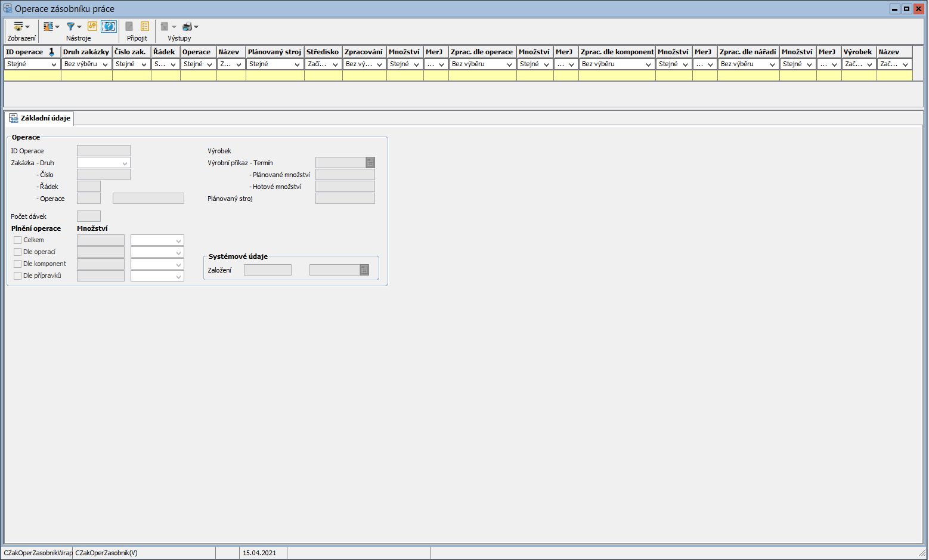Image resolution: width=929 pixels, height=560 pixels.
Task: Click the Zprac. dle komponent column header
Action: [x=617, y=52]
